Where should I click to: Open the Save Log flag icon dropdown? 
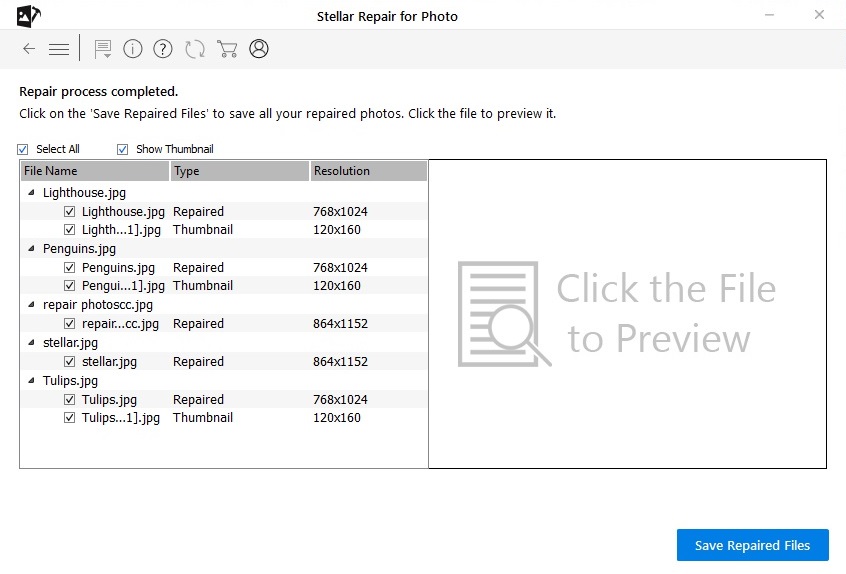[103, 49]
